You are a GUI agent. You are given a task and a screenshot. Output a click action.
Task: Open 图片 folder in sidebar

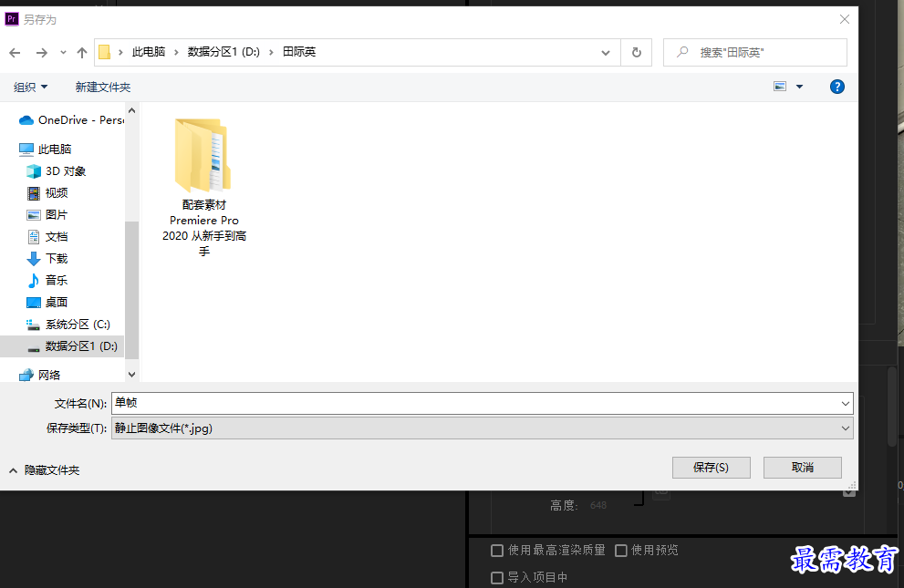pyautogui.click(x=47, y=215)
